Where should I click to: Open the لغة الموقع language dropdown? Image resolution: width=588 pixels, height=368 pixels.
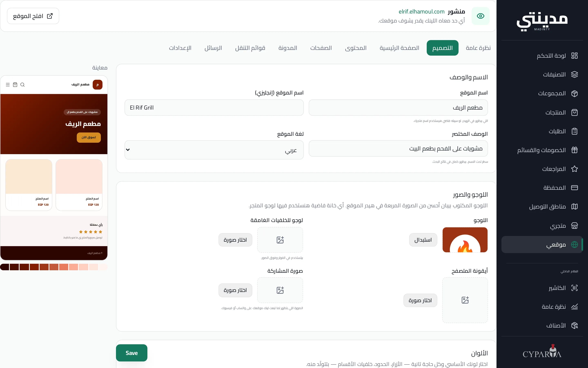pos(214,150)
